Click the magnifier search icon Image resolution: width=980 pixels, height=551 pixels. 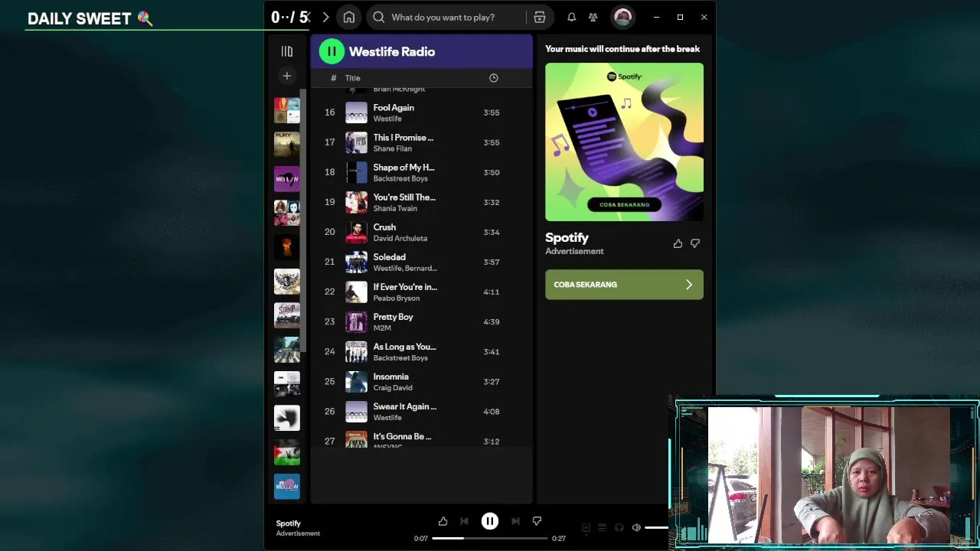(x=379, y=17)
